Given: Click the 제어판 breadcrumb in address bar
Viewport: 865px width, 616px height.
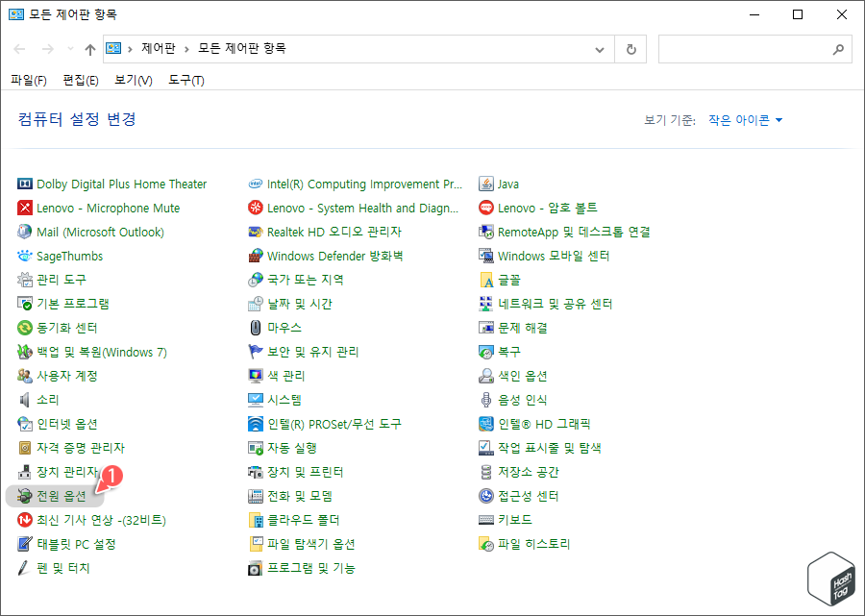Looking at the screenshot, I should 159,48.
